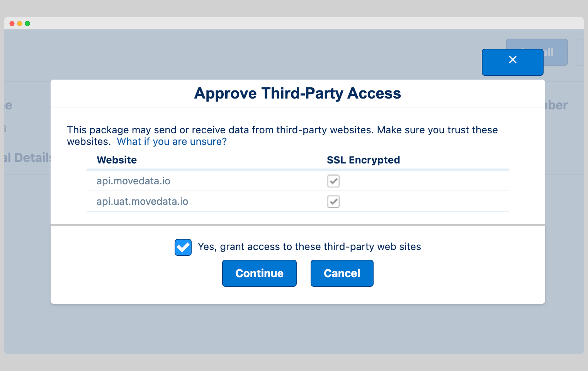Click the Website column header
This screenshot has height=371, width=588.
117,160
